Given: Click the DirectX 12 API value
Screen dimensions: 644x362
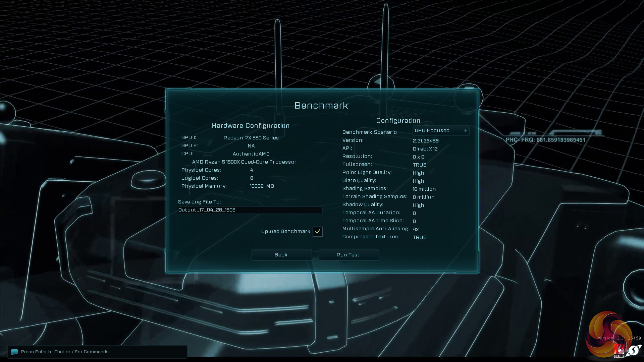Looking at the screenshot, I should coord(425,149).
